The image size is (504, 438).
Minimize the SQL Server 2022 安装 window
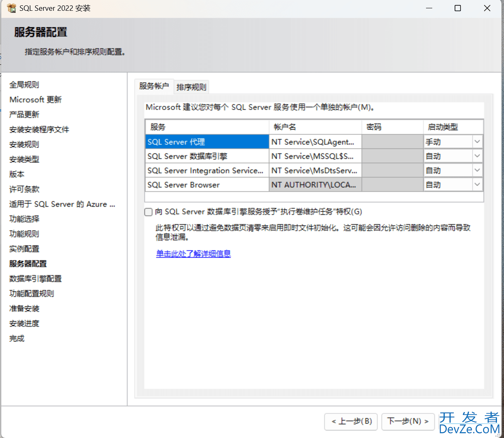(429, 8)
